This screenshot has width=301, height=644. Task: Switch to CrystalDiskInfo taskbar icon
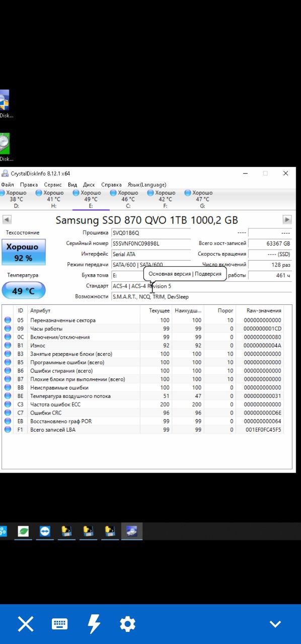[132, 531]
